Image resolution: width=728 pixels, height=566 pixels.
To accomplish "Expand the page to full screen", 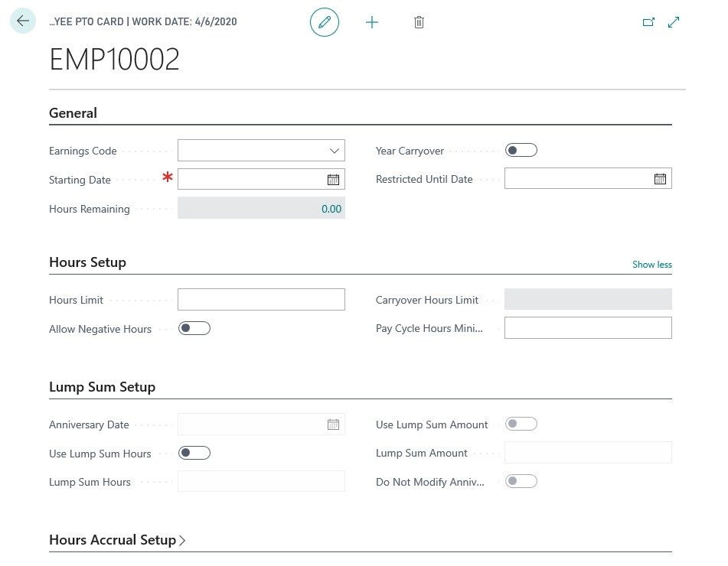I will (673, 21).
